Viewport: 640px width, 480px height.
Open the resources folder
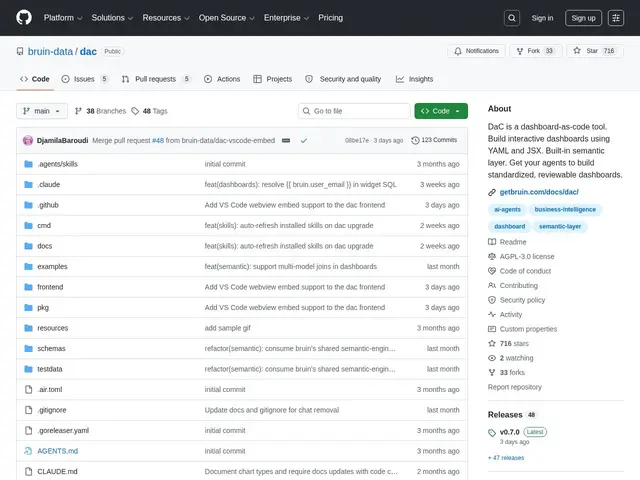click(53, 328)
